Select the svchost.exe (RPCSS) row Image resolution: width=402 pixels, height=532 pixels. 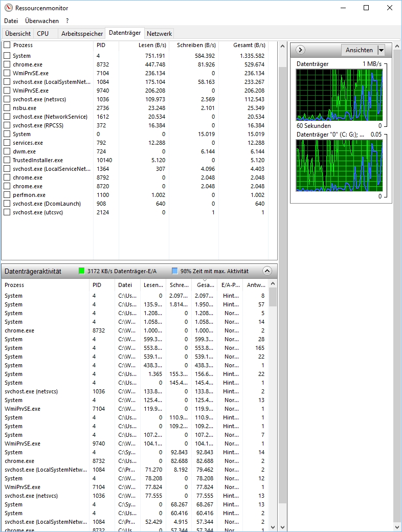[x=135, y=125]
